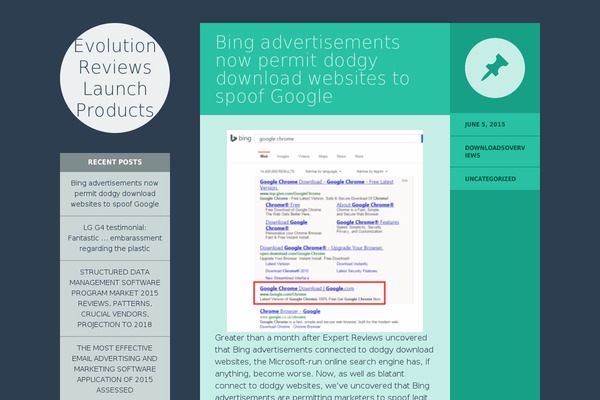Open the post title 'Bing advertisements now permit dodgy download websites'
Image resolution: width=600 pixels, height=400 pixels.
pos(312,69)
